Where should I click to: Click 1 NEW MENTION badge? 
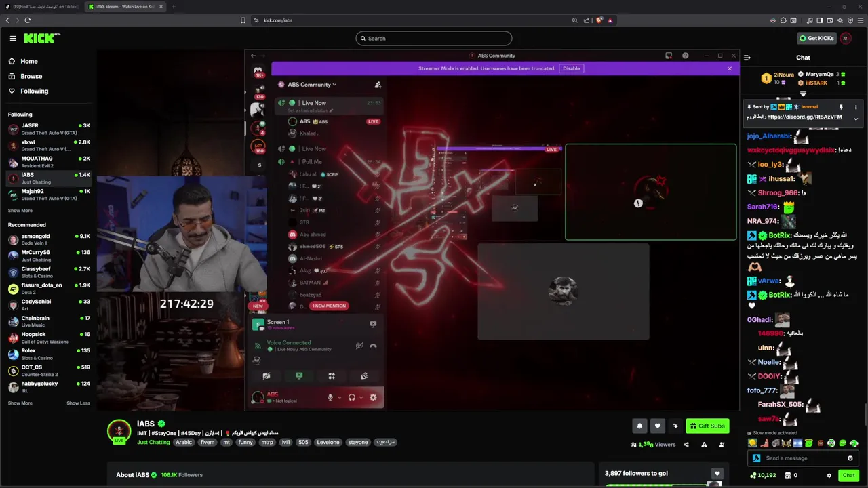(x=329, y=306)
